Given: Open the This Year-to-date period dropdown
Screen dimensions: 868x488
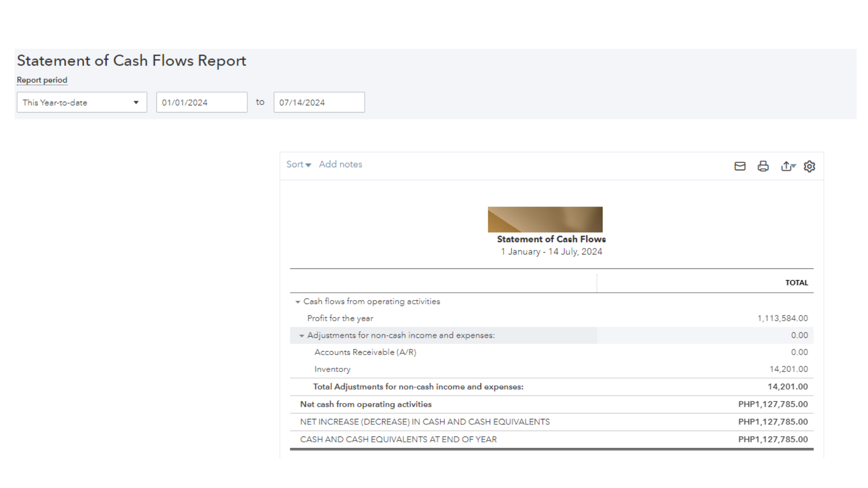Looking at the screenshot, I should [x=82, y=103].
